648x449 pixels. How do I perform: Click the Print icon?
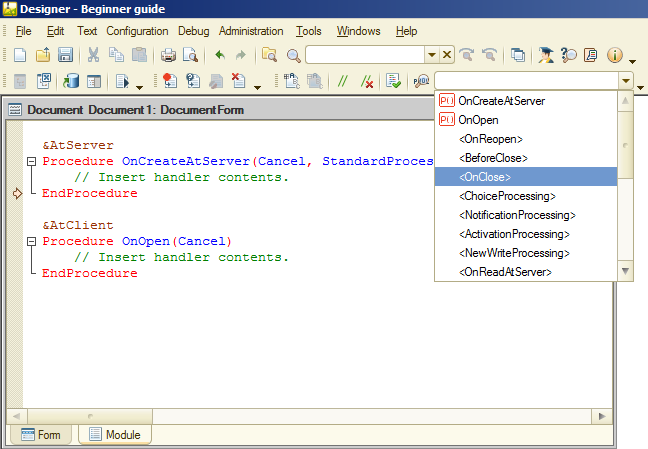click(168, 55)
